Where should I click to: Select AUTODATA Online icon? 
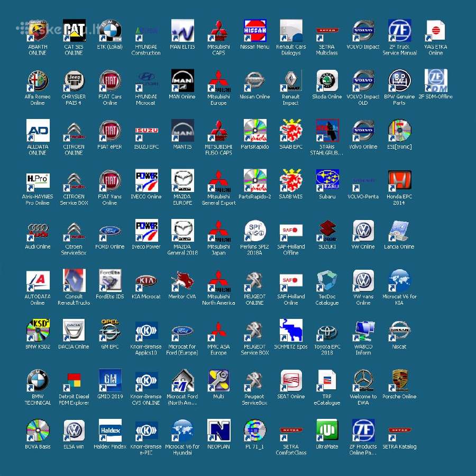(38, 280)
